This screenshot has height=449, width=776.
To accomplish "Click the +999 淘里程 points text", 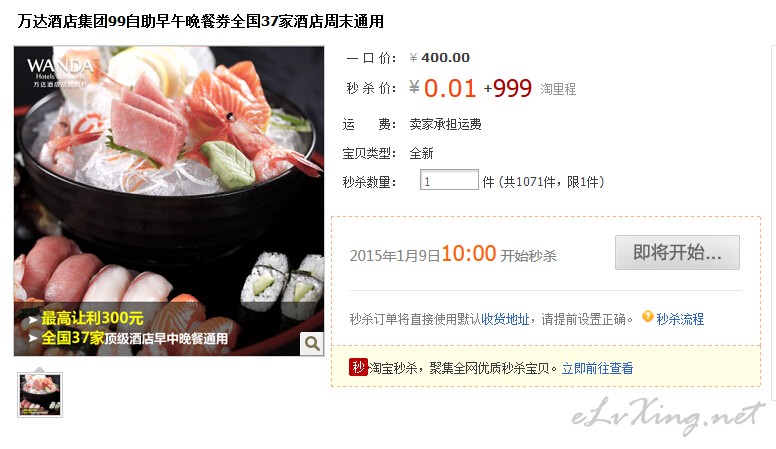I will click(x=530, y=89).
